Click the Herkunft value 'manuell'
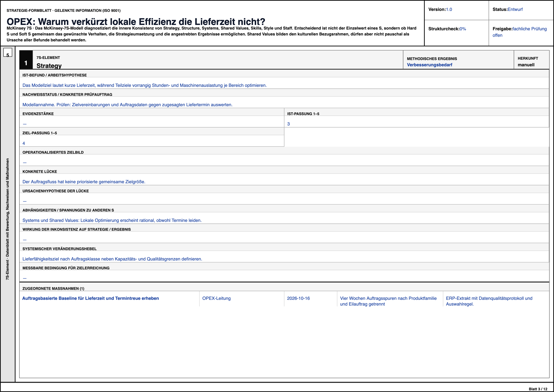Viewport: 554px width, 392px height. click(x=526, y=65)
